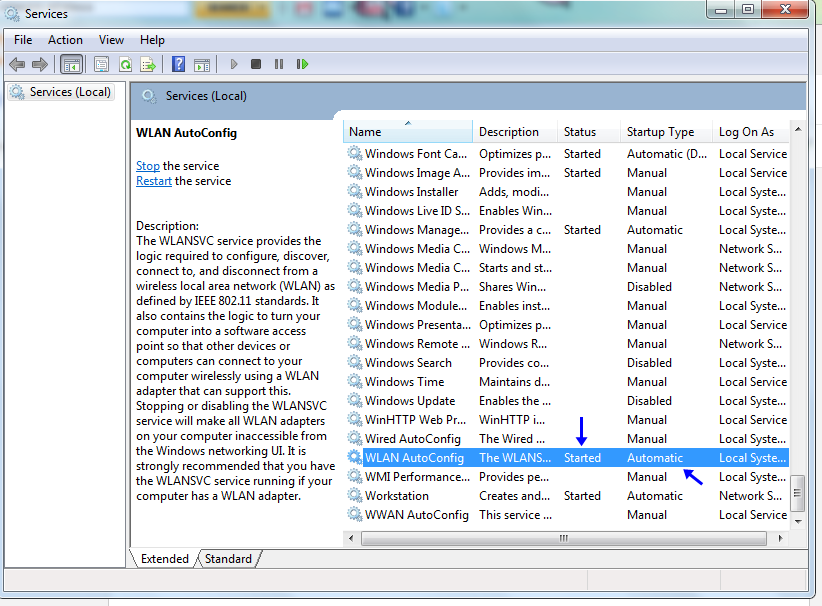Select the Wired AutoConfig service name
This screenshot has width=822, height=606.
click(x=413, y=438)
